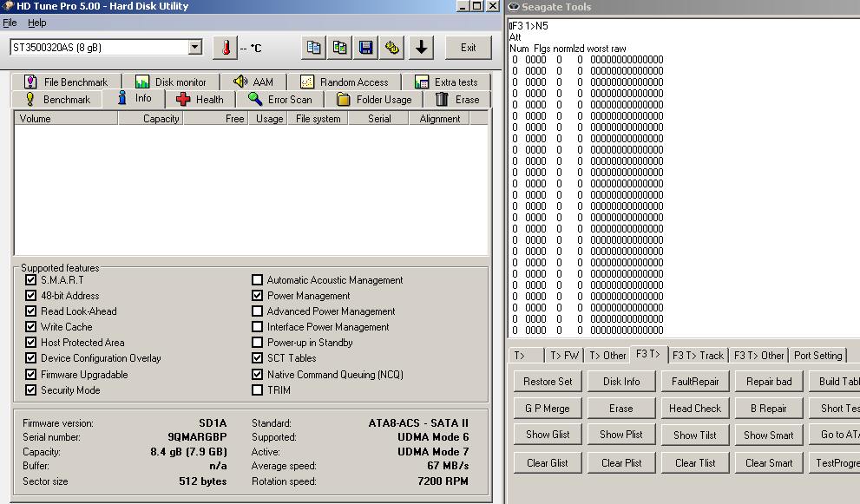Toggle the Advanced Power Management checkbox

click(x=257, y=311)
